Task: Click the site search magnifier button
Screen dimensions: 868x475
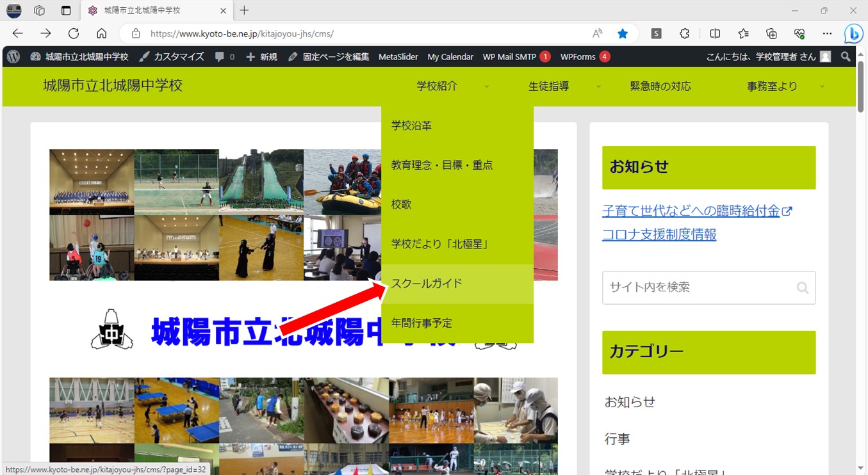Action: (802, 287)
